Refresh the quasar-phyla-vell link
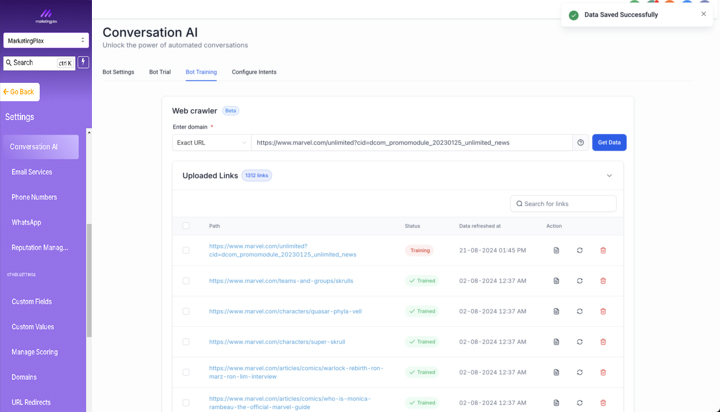 point(579,311)
